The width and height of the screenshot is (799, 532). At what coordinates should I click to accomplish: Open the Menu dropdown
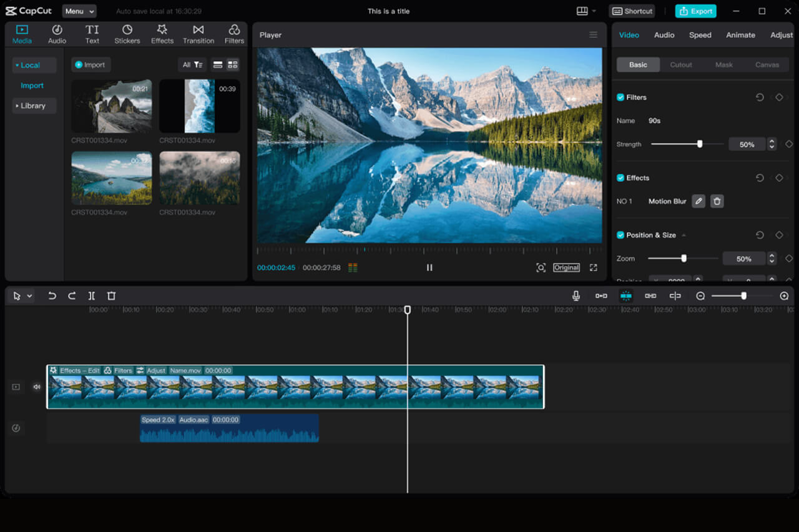tap(79, 11)
